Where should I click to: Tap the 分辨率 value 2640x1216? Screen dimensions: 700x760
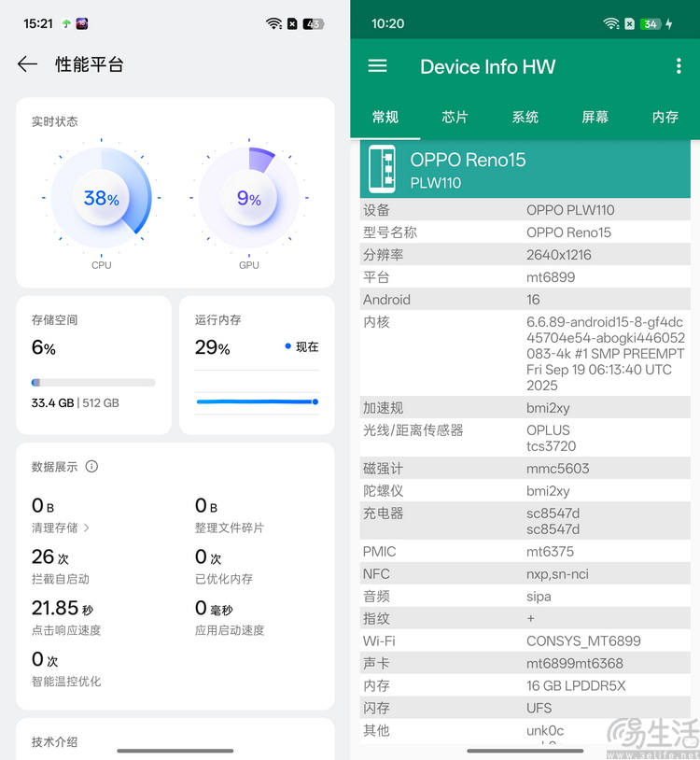558,255
